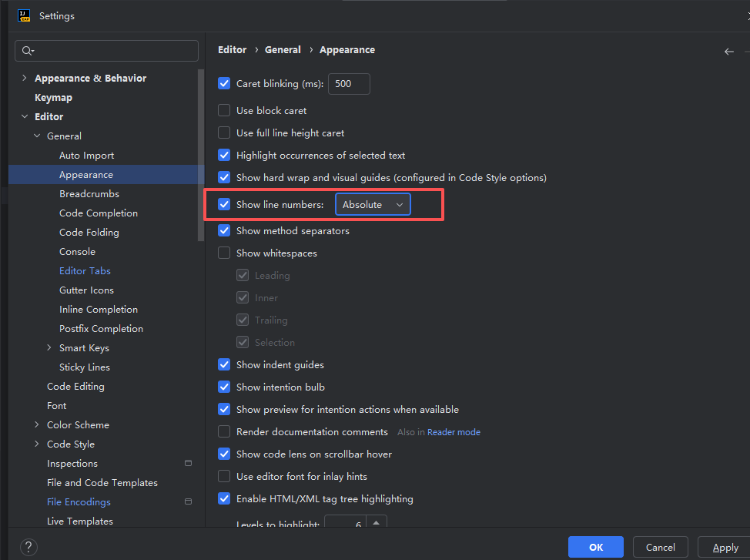Enable Render documentation comments
Screen dimensions: 750x560
click(224, 431)
